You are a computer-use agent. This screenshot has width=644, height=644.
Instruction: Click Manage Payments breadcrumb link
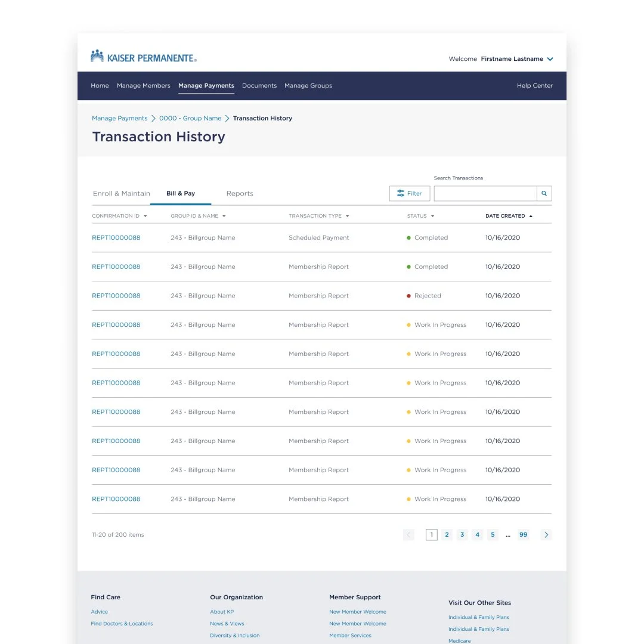[x=119, y=118]
